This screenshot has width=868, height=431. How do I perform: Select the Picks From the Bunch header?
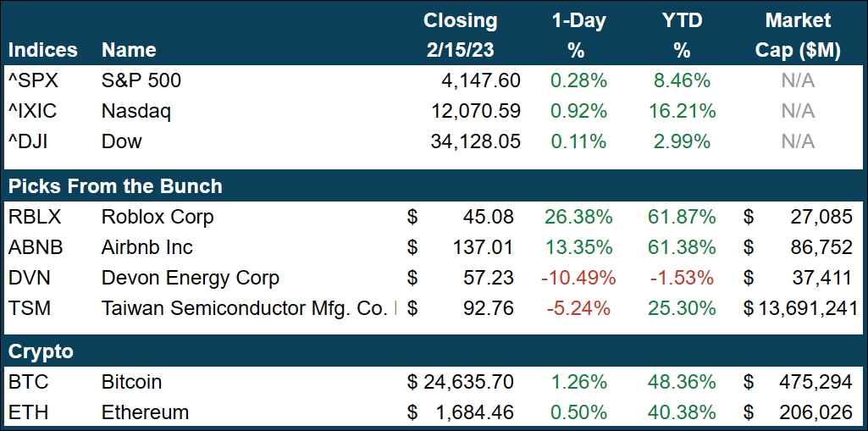click(115, 186)
